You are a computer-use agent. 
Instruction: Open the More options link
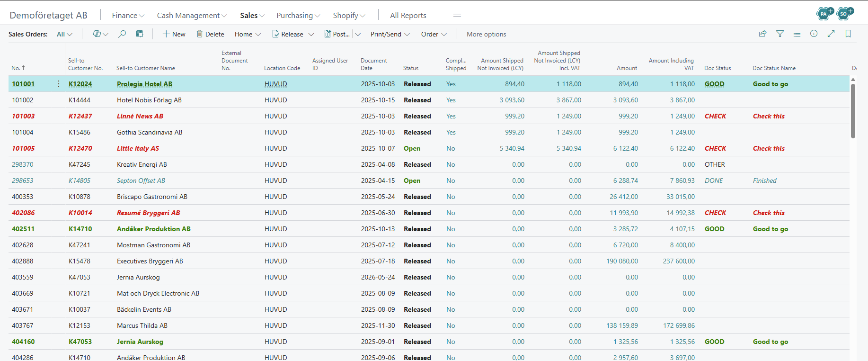click(486, 34)
